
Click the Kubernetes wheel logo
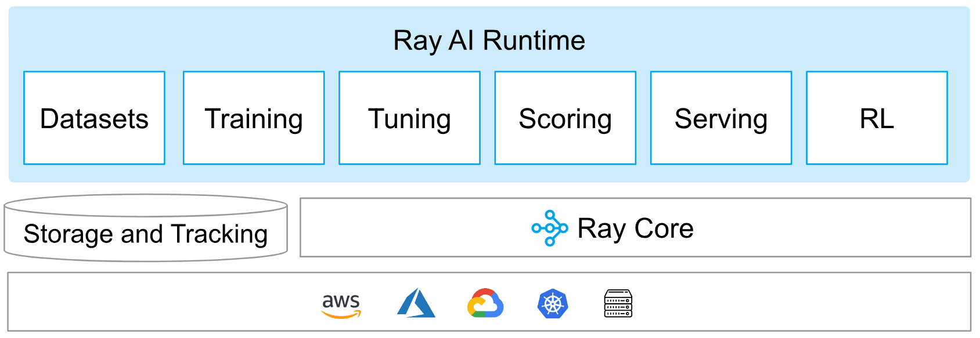553,303
